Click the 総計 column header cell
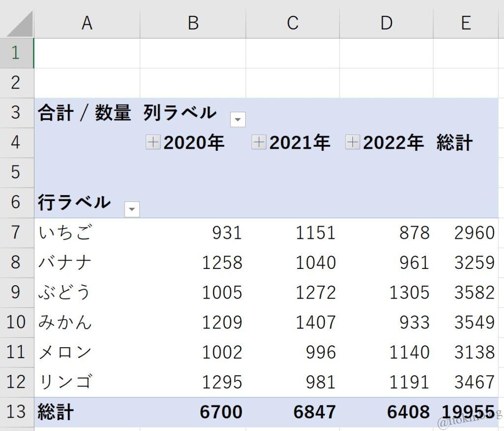This screenshot has height=431, width=504. [454, 143]
